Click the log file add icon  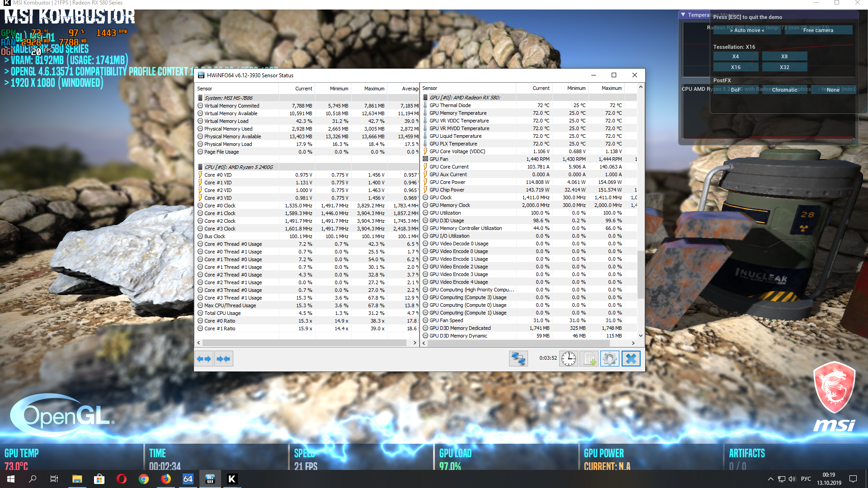(x=589, y=359)
